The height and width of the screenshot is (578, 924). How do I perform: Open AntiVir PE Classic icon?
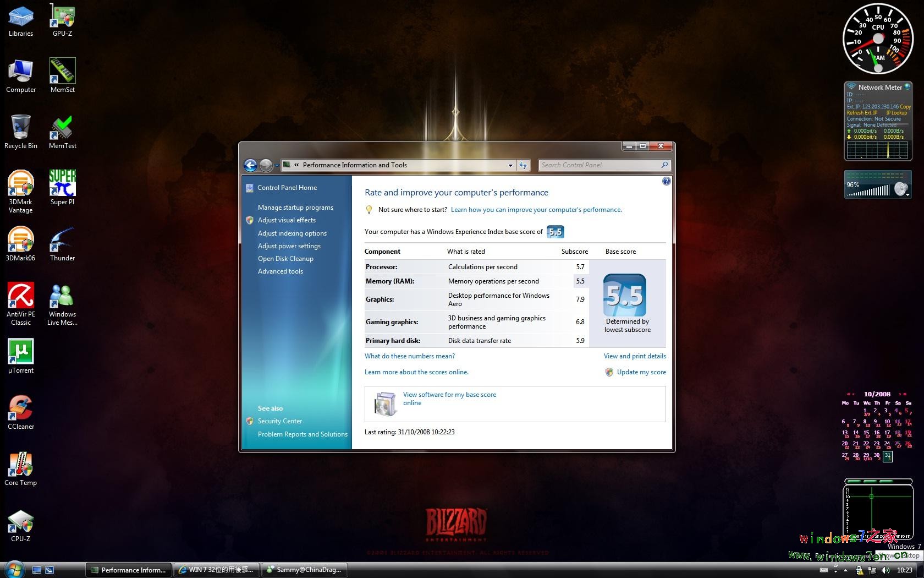click(21, 304)
